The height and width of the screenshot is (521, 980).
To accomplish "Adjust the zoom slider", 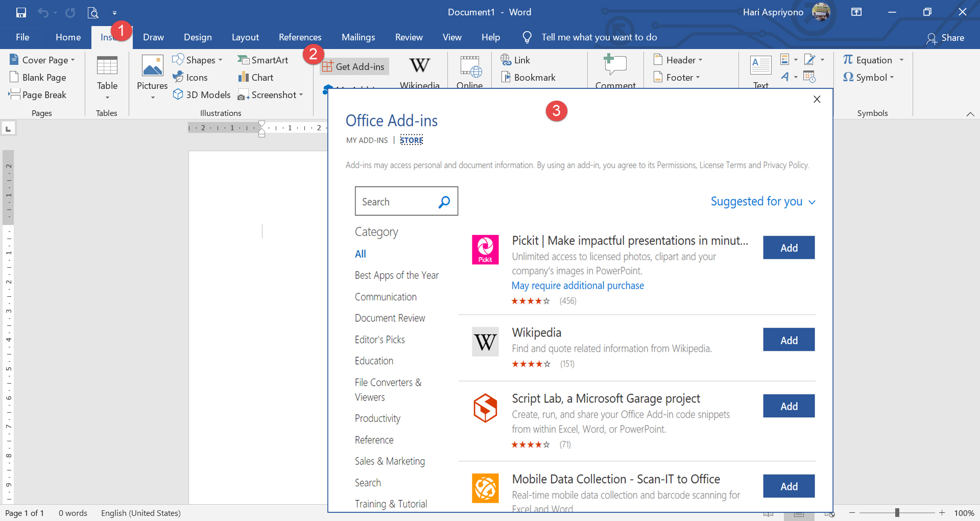I will click(896, 513).
